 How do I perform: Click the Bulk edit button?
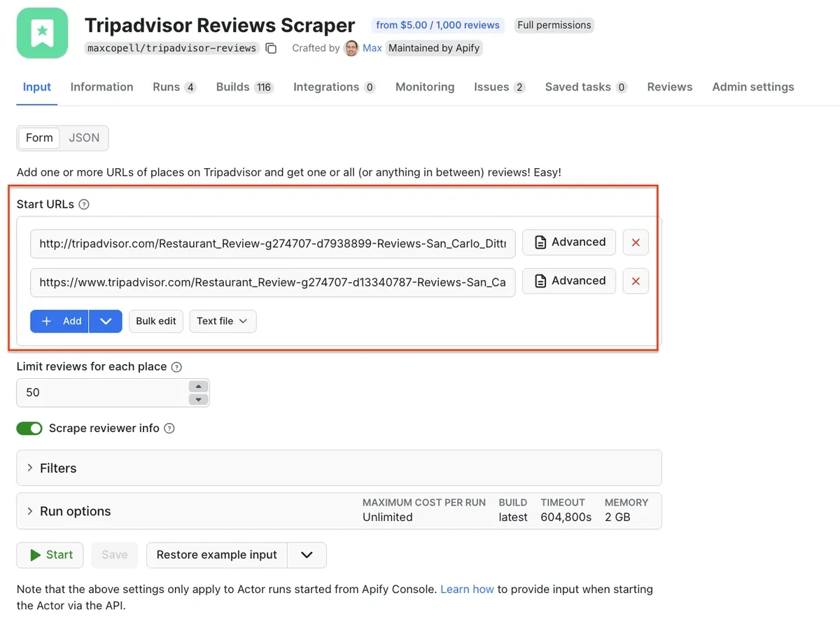[156, 321]
